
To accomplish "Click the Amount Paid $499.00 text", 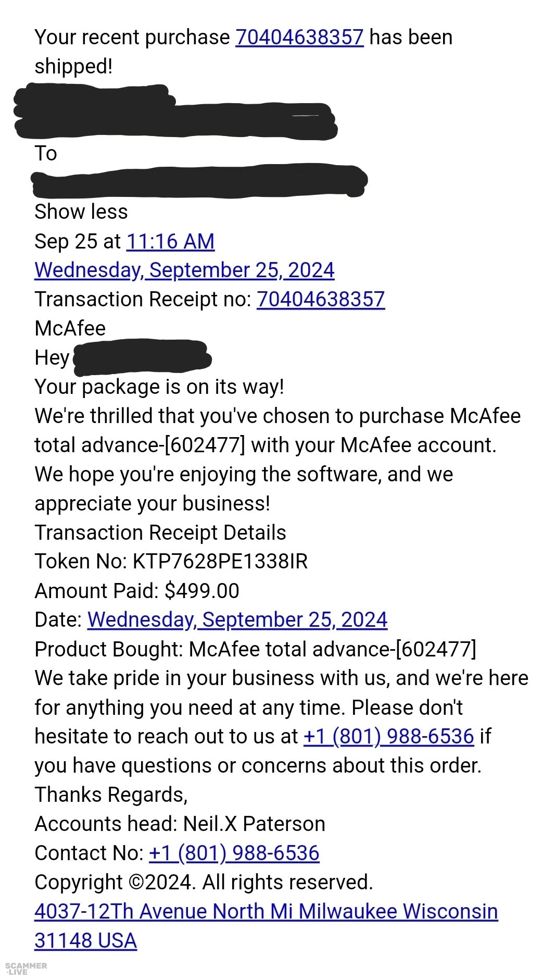I will point(136,591).
